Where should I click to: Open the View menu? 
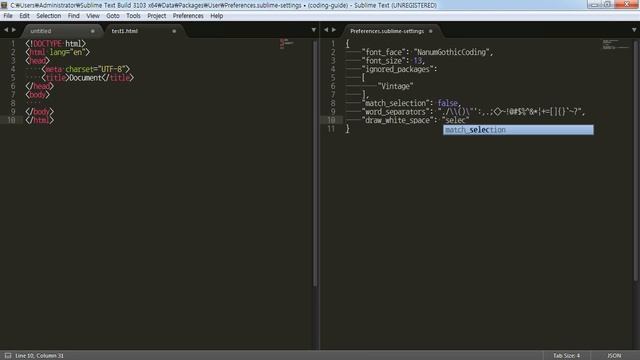[x=93, y=16]
